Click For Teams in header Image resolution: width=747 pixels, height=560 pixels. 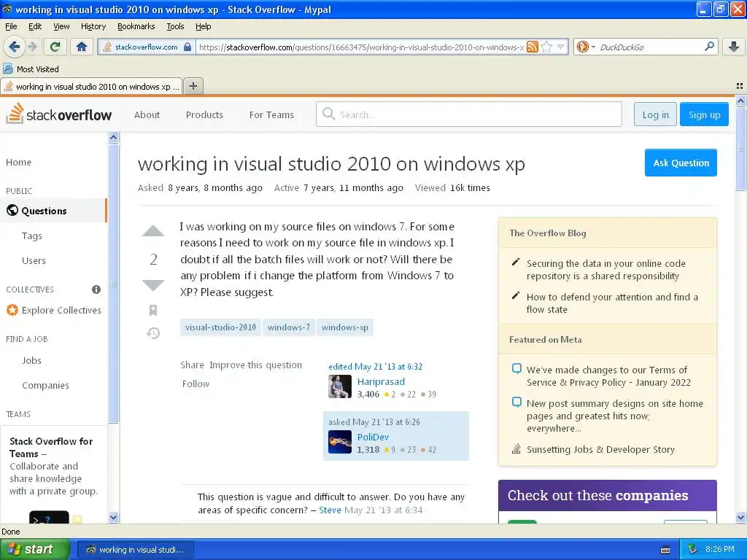coord(271,114)
